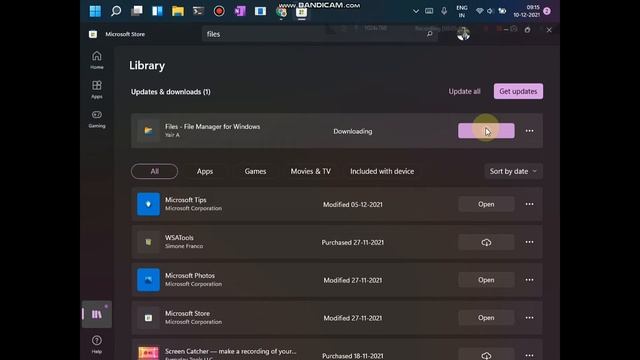
Task: Click the Microsoft Store app icon in list
Action: 148,318
